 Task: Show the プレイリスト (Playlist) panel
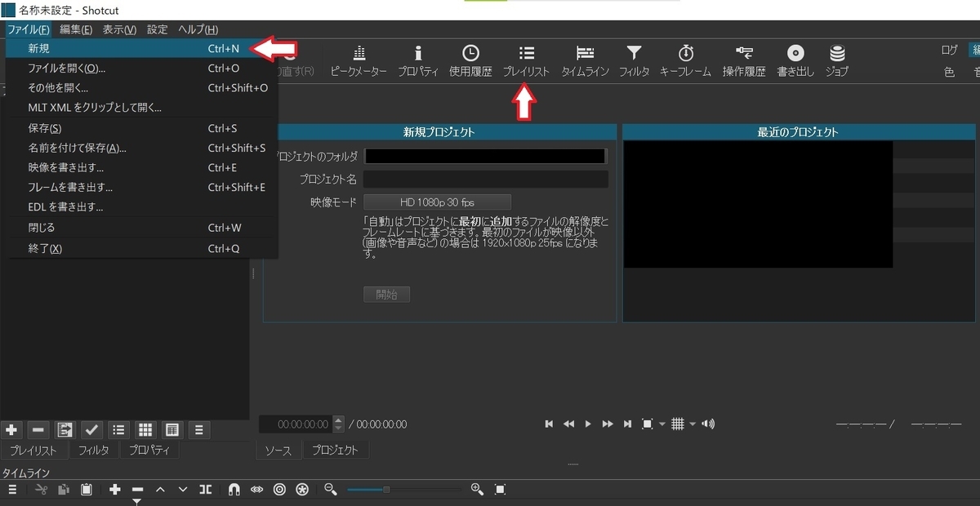[x=527, y=60]
